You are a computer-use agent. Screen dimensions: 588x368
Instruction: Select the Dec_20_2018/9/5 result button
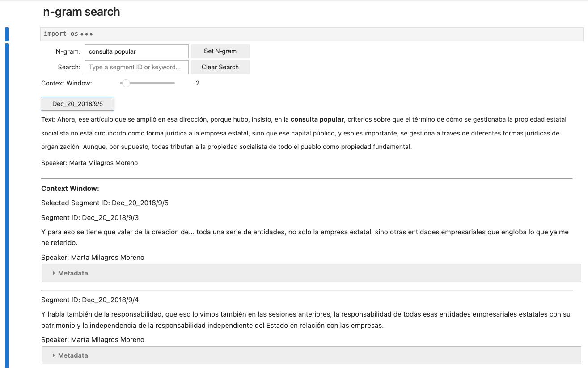[77, 104]
